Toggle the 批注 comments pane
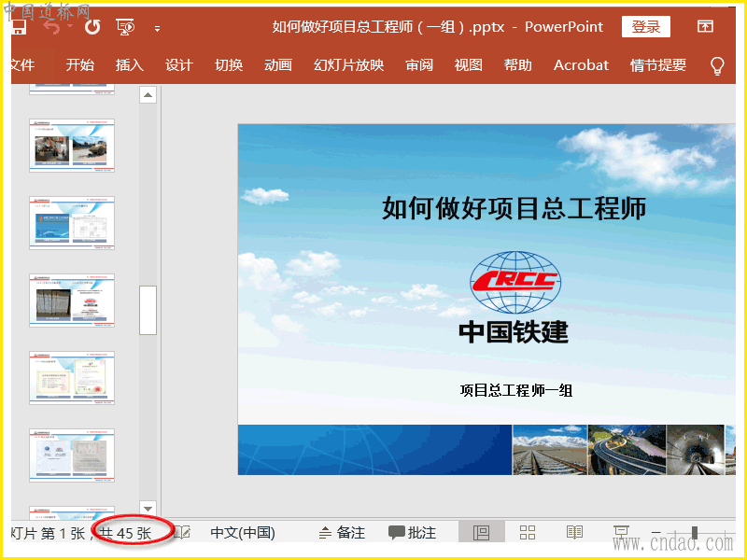 (413, 532)
